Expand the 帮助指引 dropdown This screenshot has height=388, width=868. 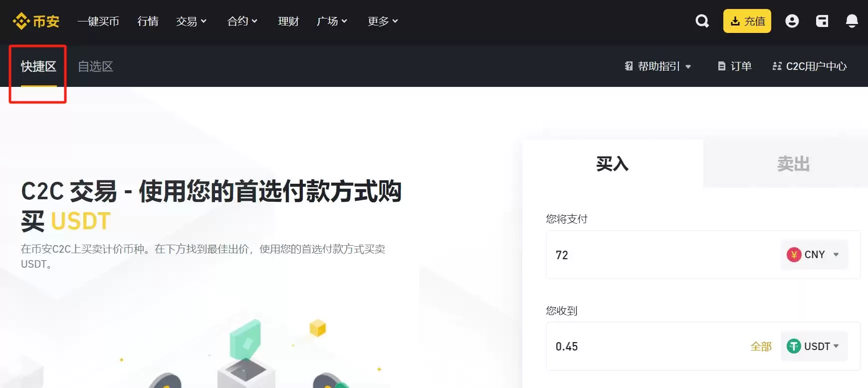pos(658,66)
